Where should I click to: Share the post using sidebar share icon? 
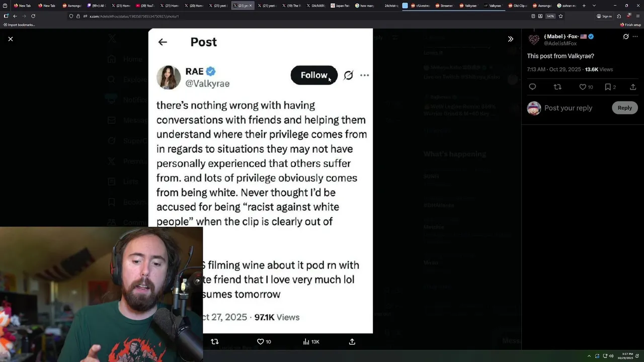tap(633, 87)
